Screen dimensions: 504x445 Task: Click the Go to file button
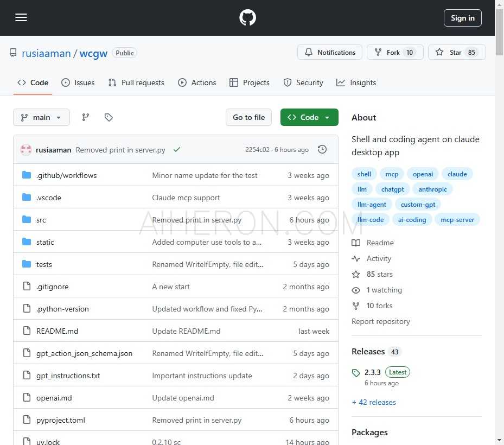(x=249, y=117)
